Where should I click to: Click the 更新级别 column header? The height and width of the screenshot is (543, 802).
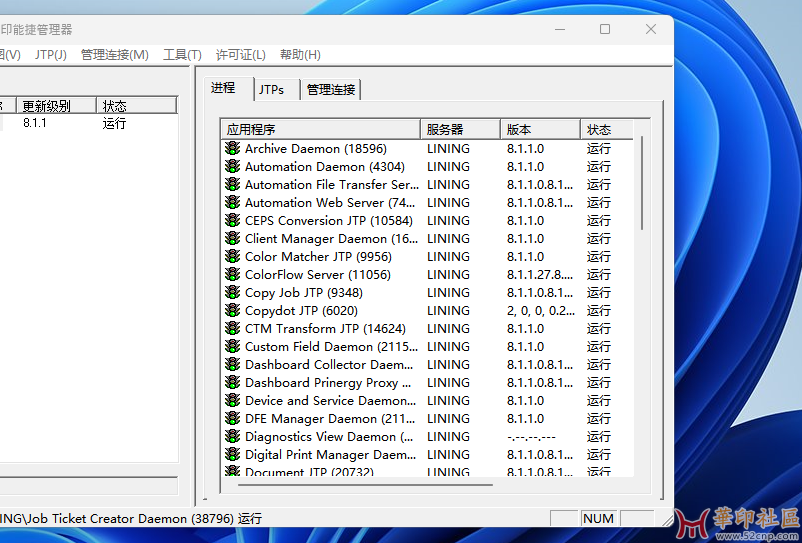(x=56, y=106)
